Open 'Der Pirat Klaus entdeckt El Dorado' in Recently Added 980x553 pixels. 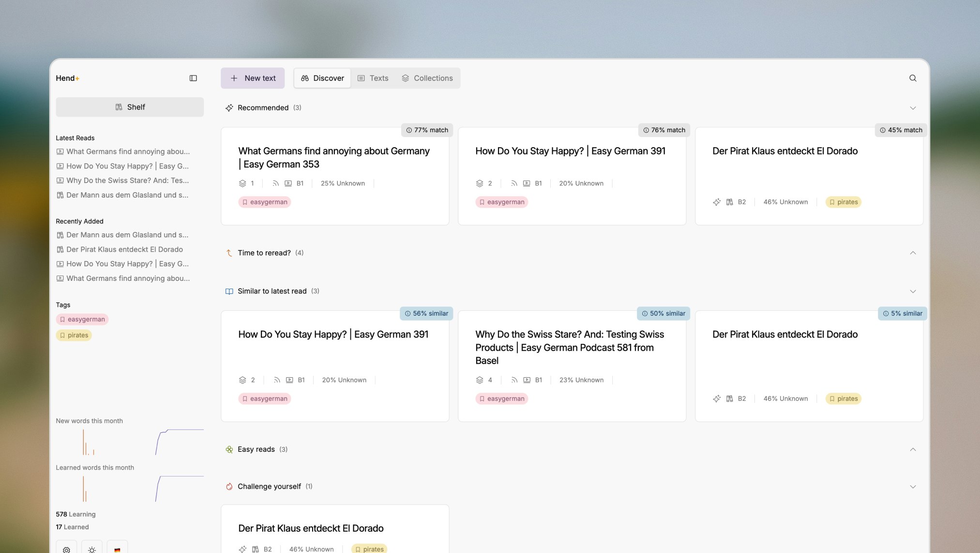[120, 249]
